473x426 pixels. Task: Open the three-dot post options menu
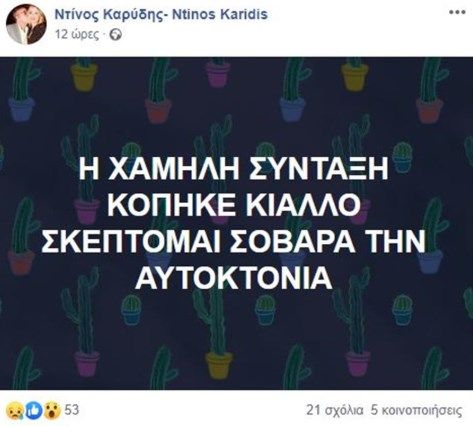[x=457, y=12]
